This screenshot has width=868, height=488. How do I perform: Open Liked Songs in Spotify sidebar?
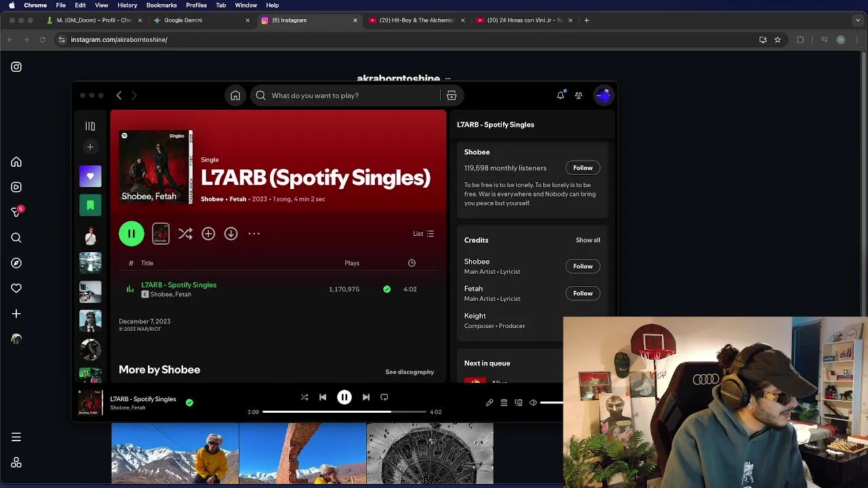[x=90, y=176]
